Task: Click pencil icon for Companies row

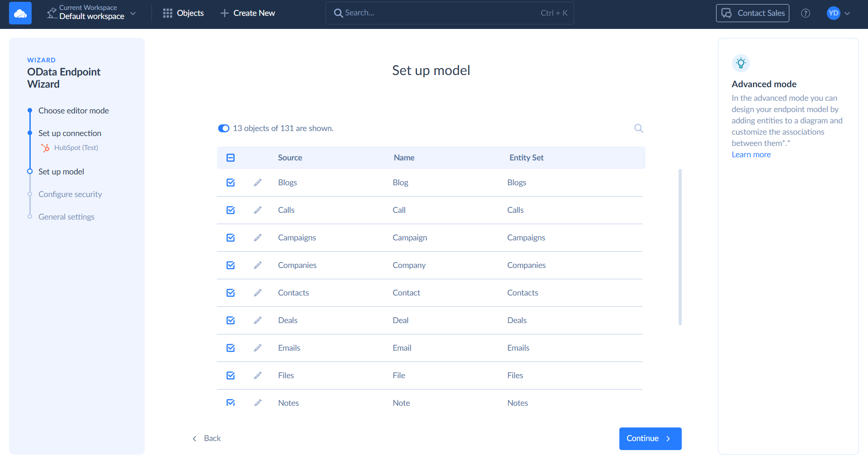Action: 258,265
